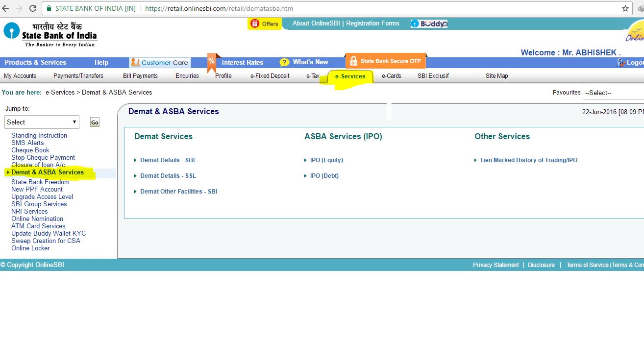
Task: Open Closure of loan A/c link
Action: click(38, 165)
